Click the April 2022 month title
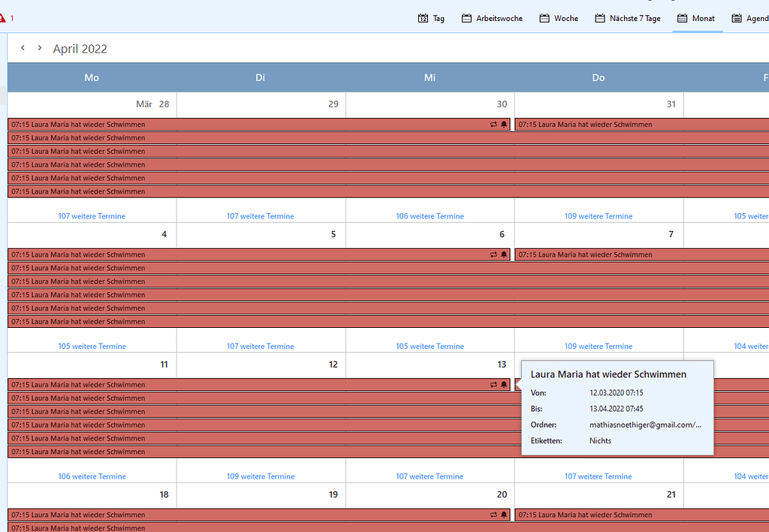This screenshot has width=769, height=532. click(80, 49)
